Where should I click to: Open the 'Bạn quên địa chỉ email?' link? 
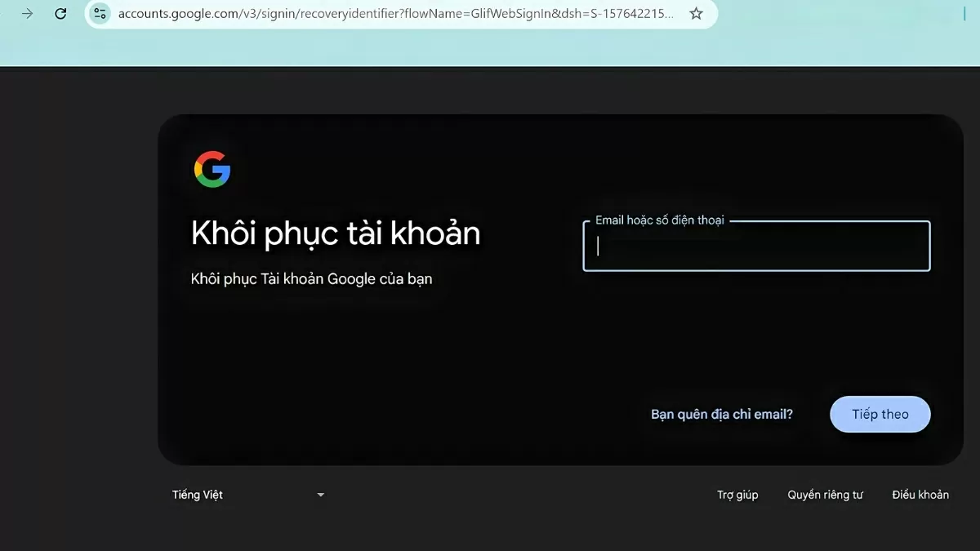click(x=722, y=415)
